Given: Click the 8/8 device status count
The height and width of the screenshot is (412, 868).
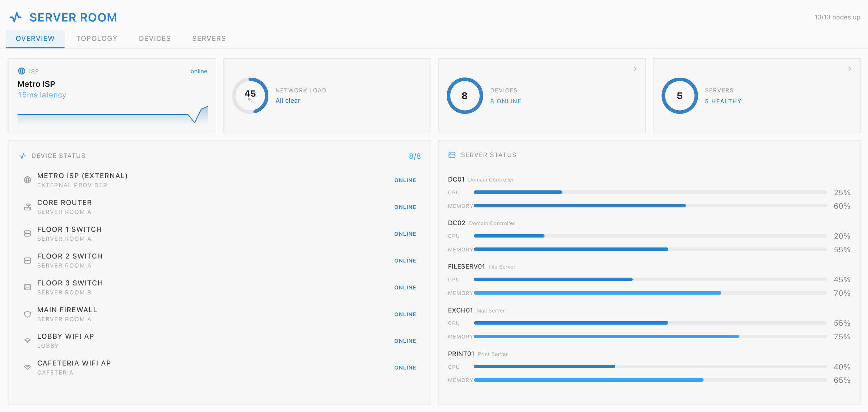Looking at the screenshot, I should 415,156.
